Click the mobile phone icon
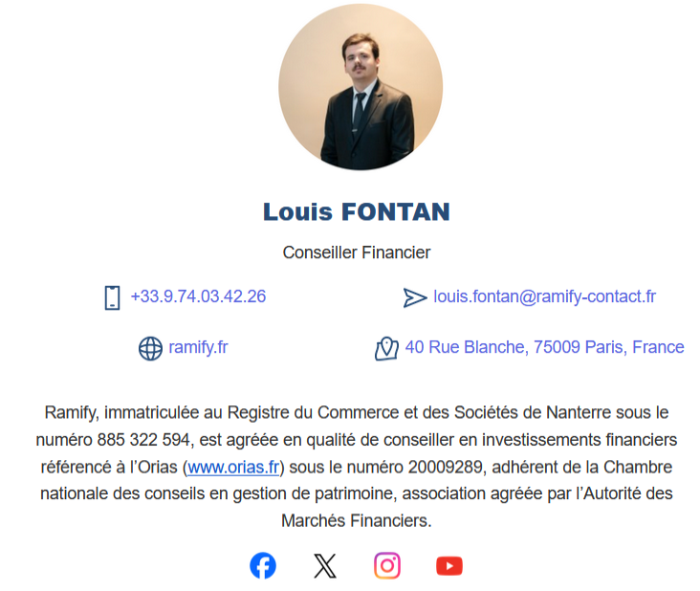 pos(112,297)
